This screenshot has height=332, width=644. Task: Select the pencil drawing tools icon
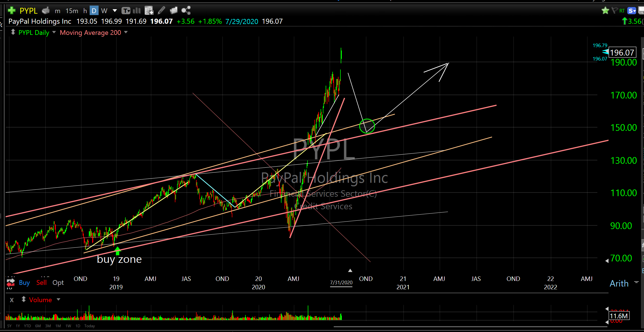(x=161, y=11)
